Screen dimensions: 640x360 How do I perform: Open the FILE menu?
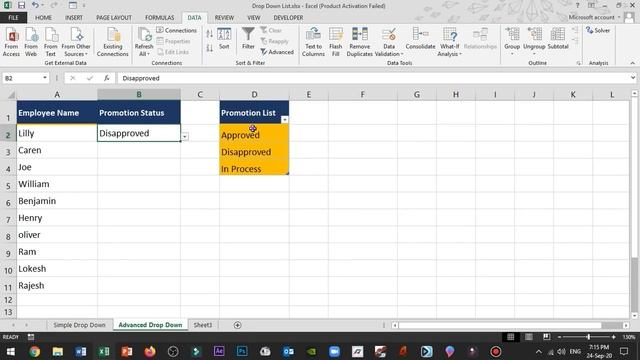point(13,18)
